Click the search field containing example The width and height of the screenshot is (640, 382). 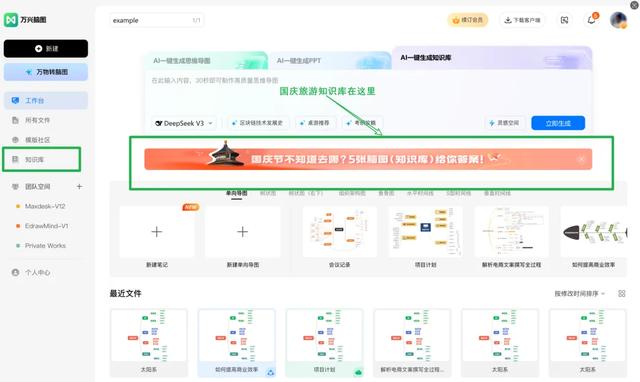pyautogui.click(x=156, y=20)
